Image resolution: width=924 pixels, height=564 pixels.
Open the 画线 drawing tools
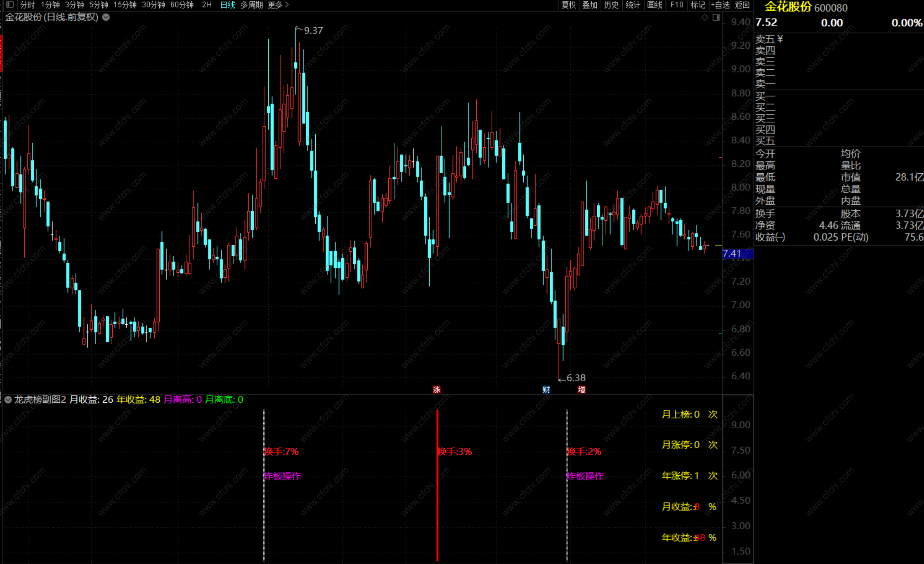[654, 5]
